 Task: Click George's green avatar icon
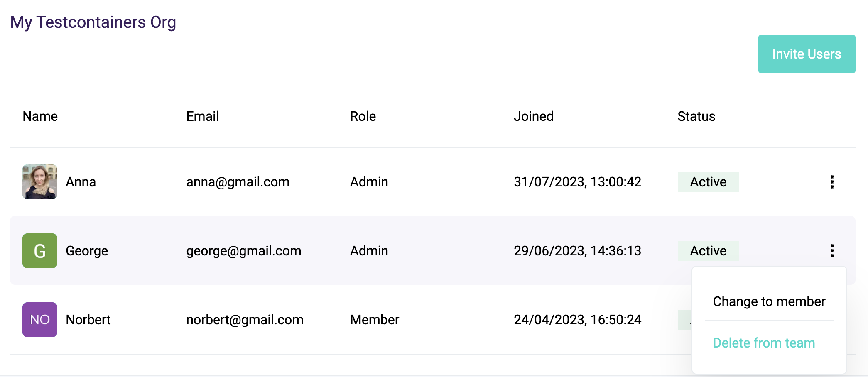(39, 250)
